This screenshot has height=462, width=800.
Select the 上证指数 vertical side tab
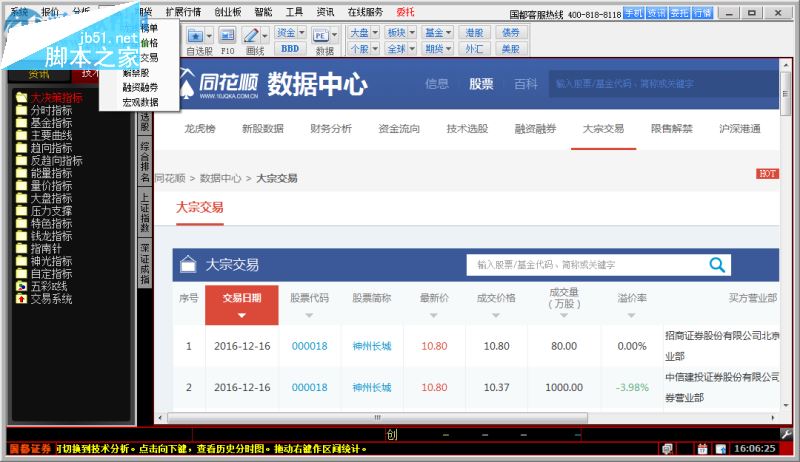tap(145, 213)
